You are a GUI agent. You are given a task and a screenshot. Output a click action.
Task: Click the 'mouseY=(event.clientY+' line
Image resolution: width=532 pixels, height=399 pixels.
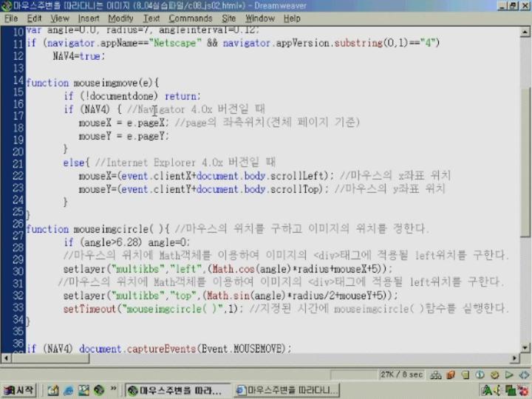(204, 189)
